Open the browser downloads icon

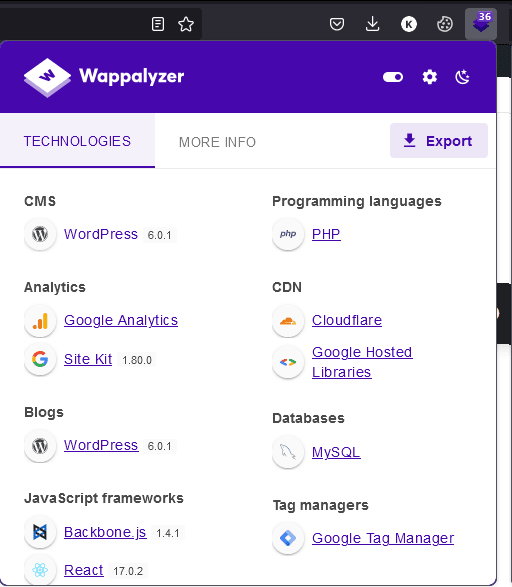pos(372,24)
